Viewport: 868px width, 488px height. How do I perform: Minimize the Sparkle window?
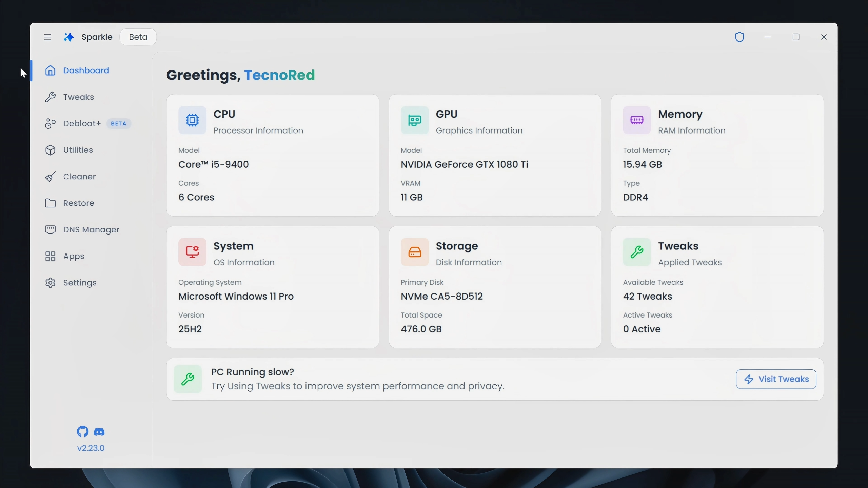pos(768,37)
